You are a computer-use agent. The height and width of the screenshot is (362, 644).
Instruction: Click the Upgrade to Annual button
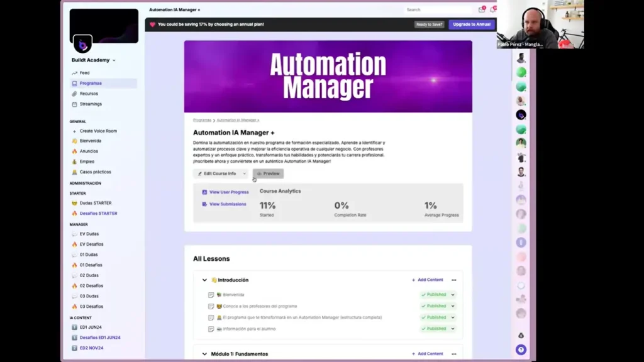(471, 24)
